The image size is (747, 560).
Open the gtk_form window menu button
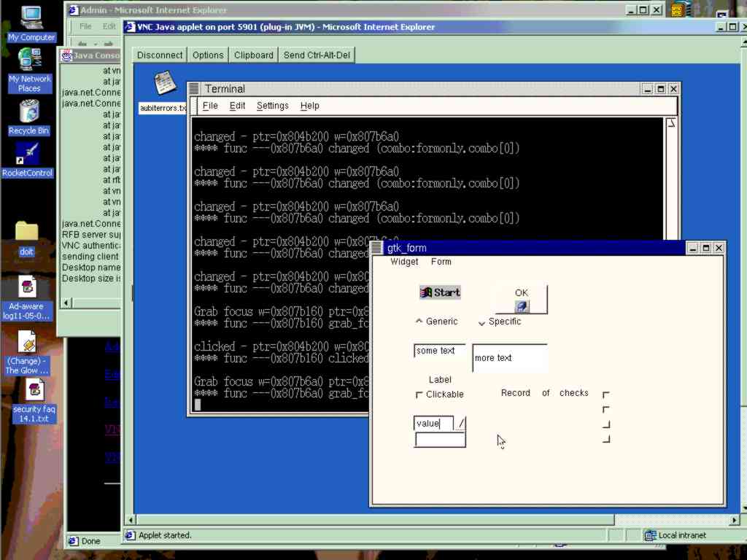coord(378,248)
